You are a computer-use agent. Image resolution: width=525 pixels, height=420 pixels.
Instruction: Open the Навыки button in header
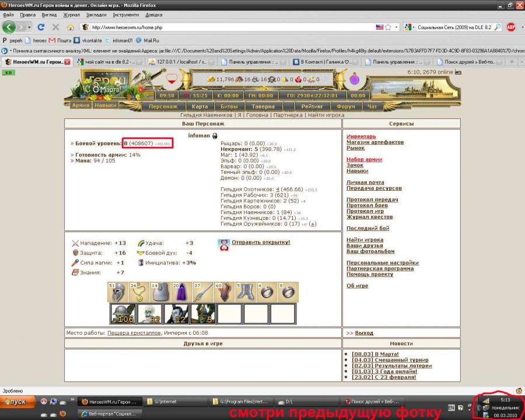coord(106,105)
